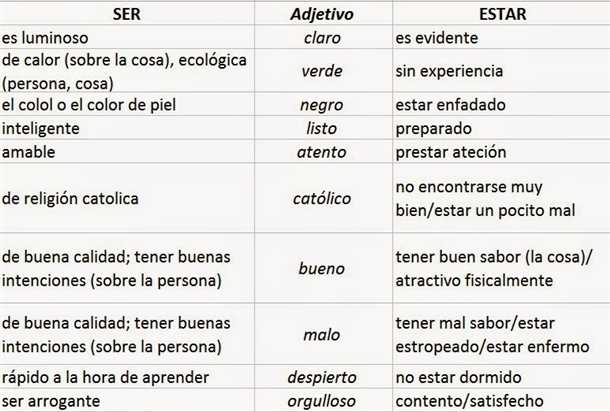Select the 'ser arrogante' cell

click(127, 400)
